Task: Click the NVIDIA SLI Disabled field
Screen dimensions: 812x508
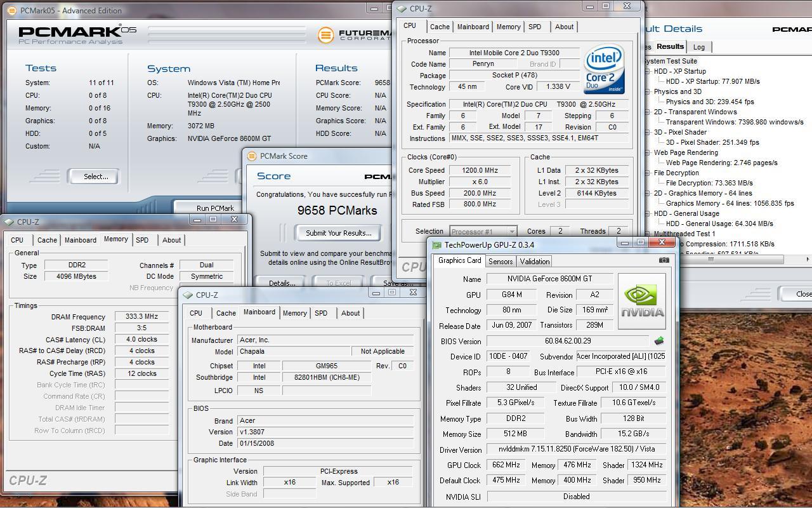Action: tap(576, 497)
